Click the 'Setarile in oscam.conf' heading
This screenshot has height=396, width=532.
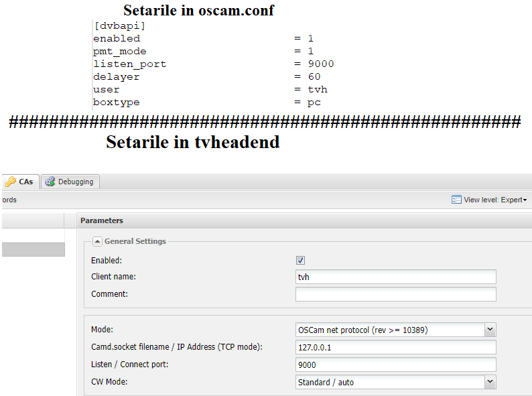click(198, 10)
